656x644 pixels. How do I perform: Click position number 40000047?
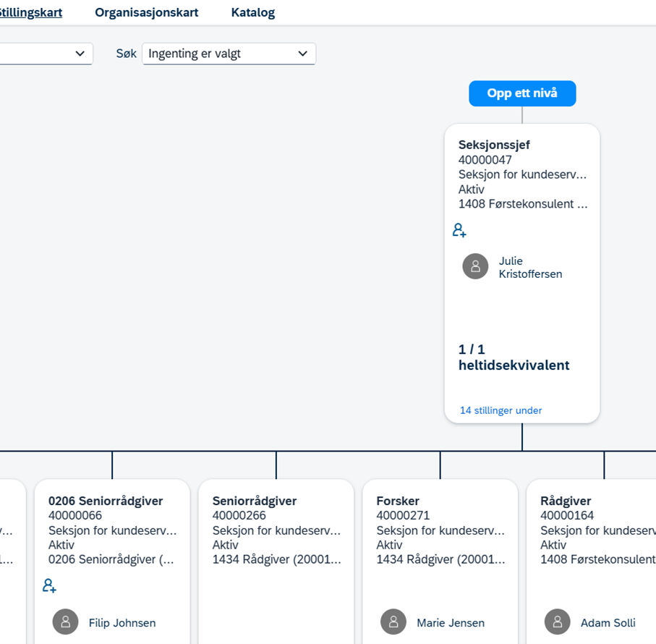coord(485,160)
